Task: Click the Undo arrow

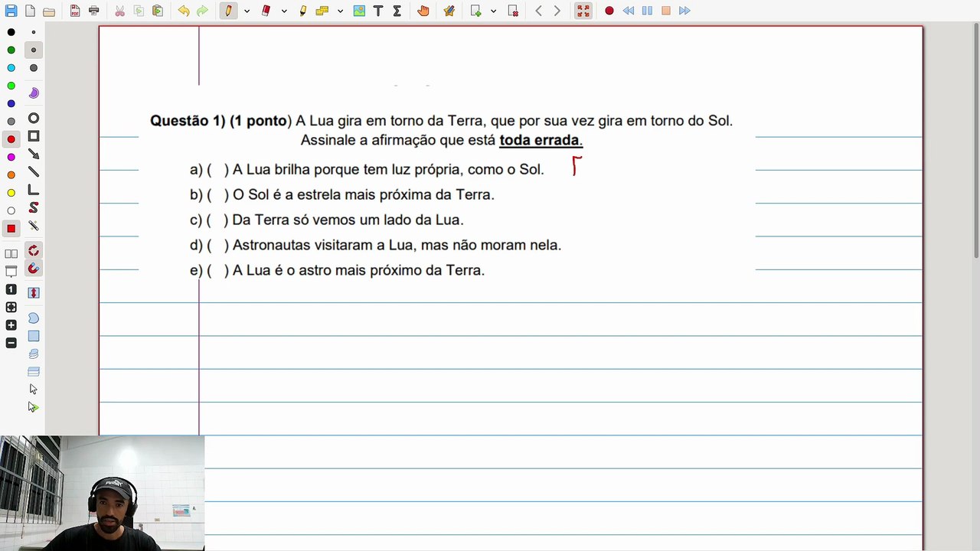Action: click(184, 11)
